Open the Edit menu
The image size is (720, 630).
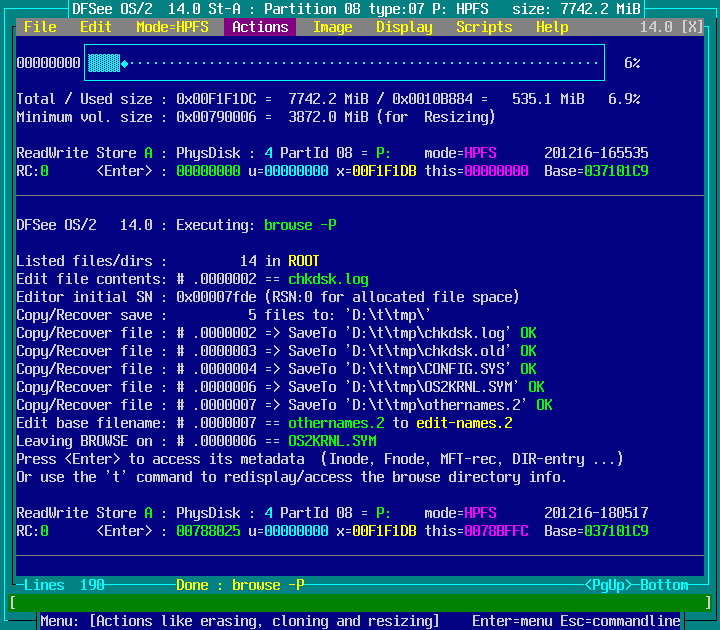click(96, 27)
